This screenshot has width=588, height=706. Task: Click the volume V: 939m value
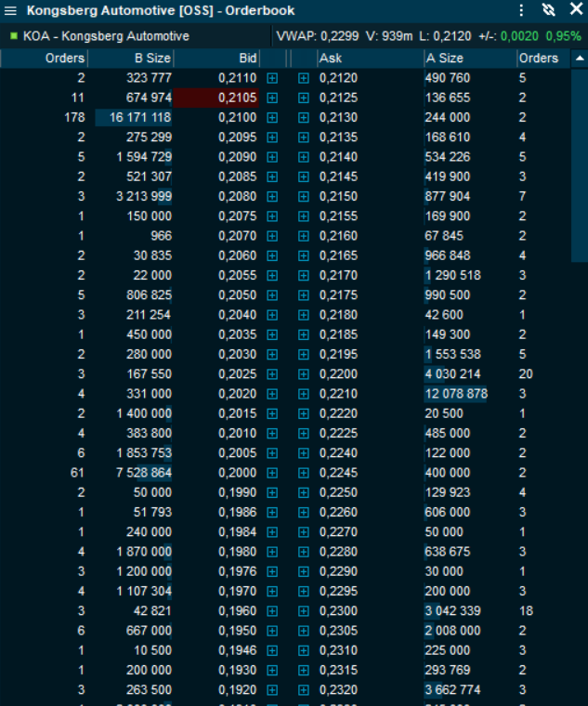tap(389, 36)
